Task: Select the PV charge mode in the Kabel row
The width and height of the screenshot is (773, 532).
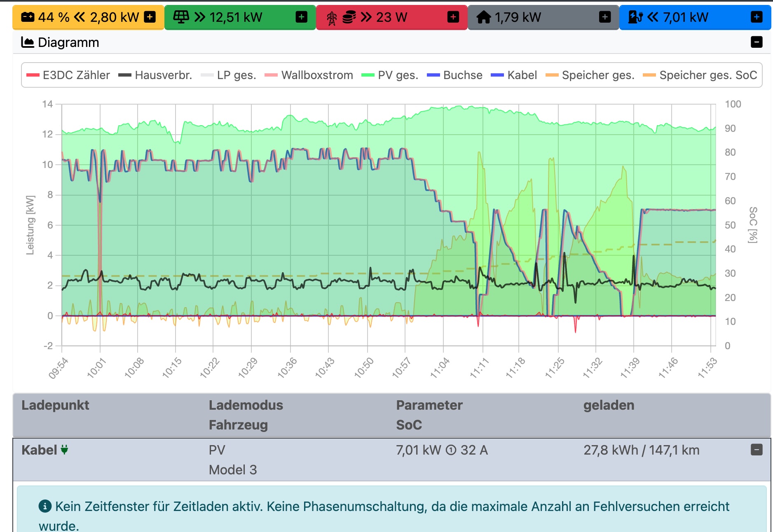Action: pyautogui.click(x=217, y=450)
